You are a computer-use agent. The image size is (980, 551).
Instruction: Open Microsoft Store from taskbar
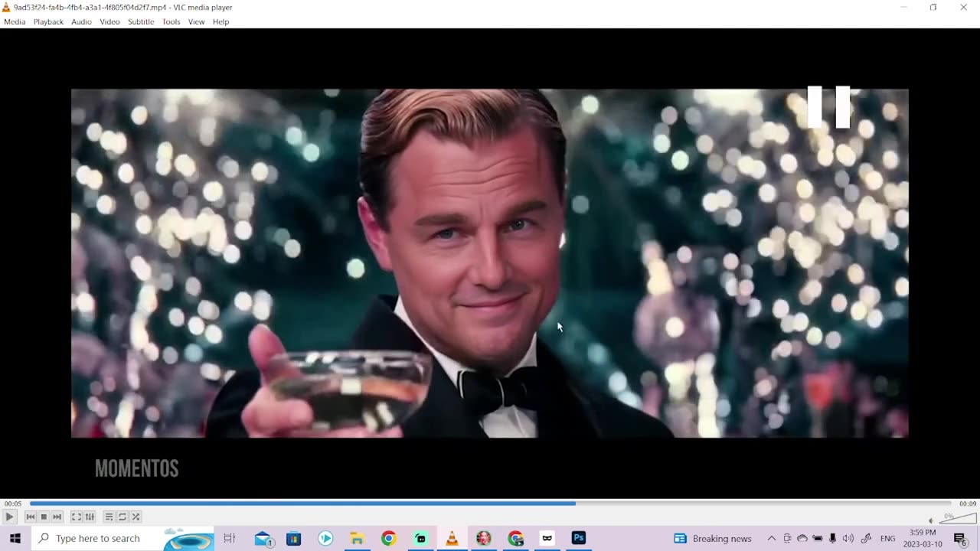click(294, 538)
